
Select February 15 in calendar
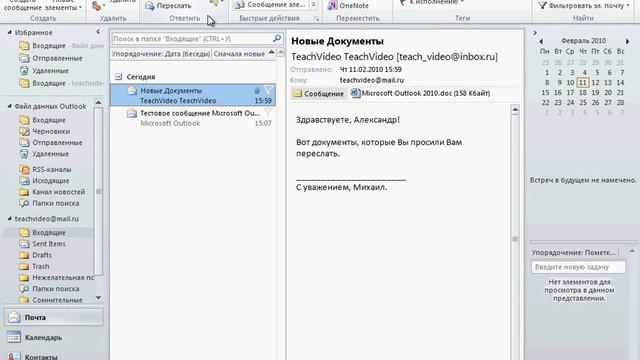545,93
